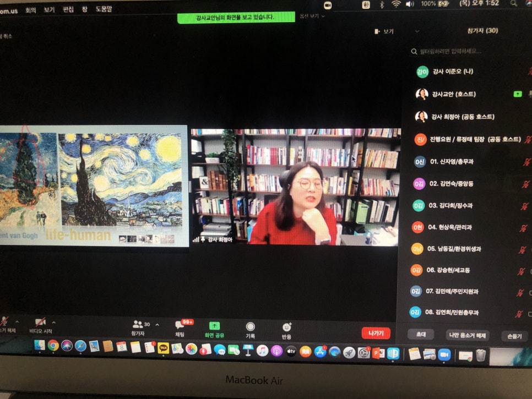Toggle mute icon for 05. 남동길/환경위생과
Screen dimensions: 532x399
[523, 250]
